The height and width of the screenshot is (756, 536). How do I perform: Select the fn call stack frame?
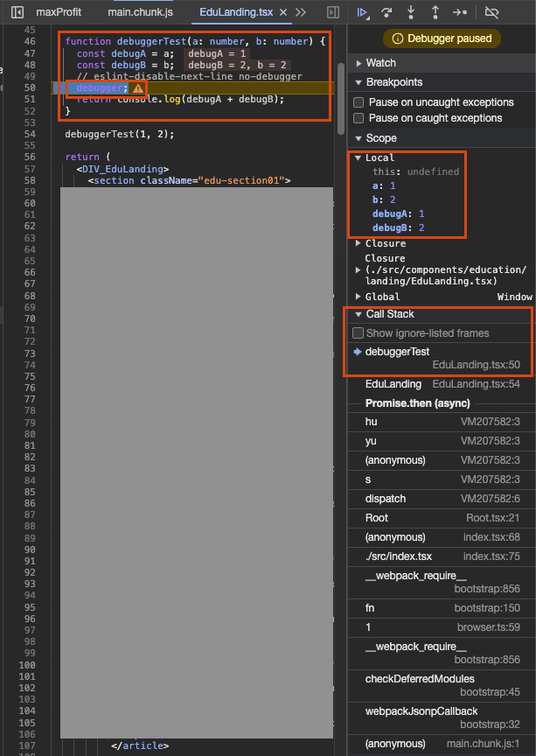point(441,608)
